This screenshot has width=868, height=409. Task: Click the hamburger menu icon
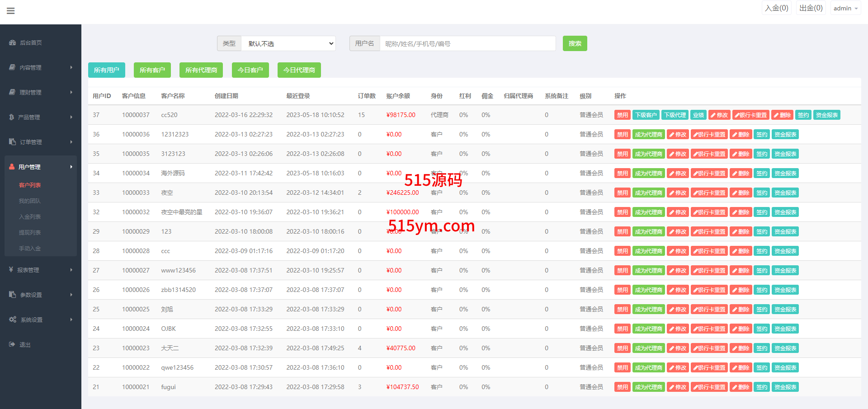pyautogui.click(x=11, y=11)
